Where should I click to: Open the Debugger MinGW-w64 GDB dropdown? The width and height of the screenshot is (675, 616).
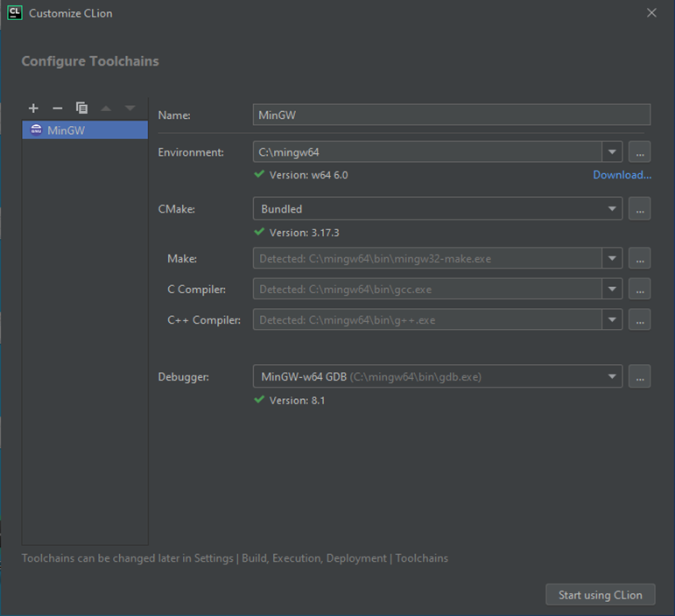tap(438, 376)
